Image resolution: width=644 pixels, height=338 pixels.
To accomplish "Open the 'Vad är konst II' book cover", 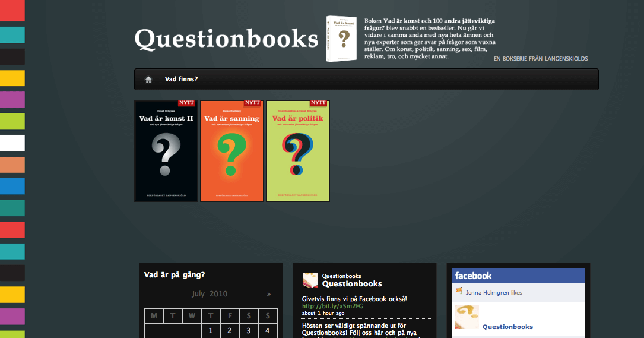I will pos(166,151).
